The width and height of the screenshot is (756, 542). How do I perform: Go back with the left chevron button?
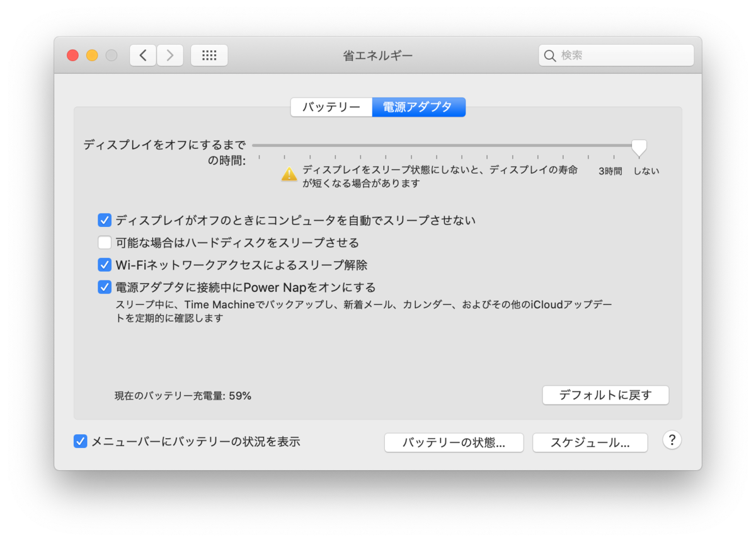click(x=143, y=55)
